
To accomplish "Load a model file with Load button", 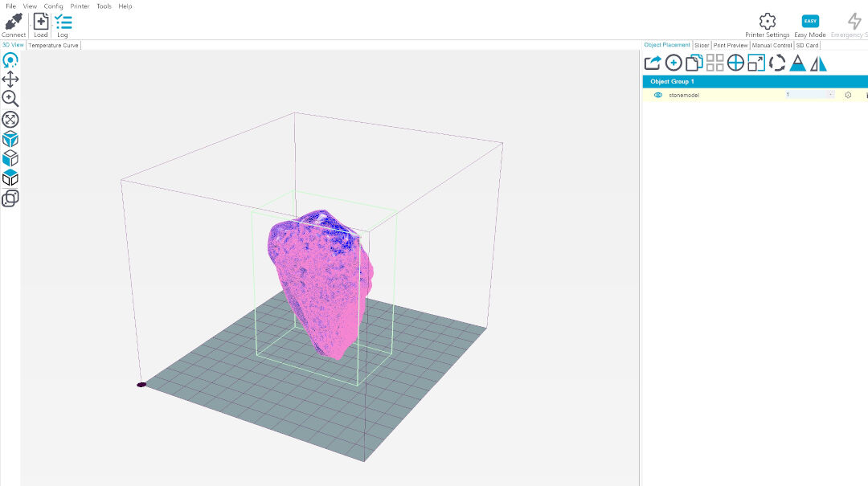I will point(41,22).
